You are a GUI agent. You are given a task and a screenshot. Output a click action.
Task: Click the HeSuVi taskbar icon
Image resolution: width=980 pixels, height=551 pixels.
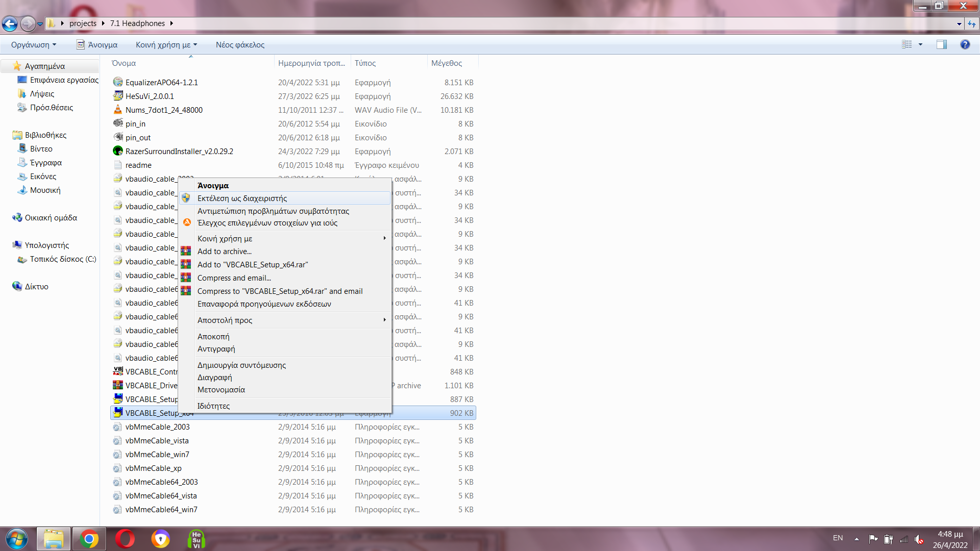click(x=197, y=539)
